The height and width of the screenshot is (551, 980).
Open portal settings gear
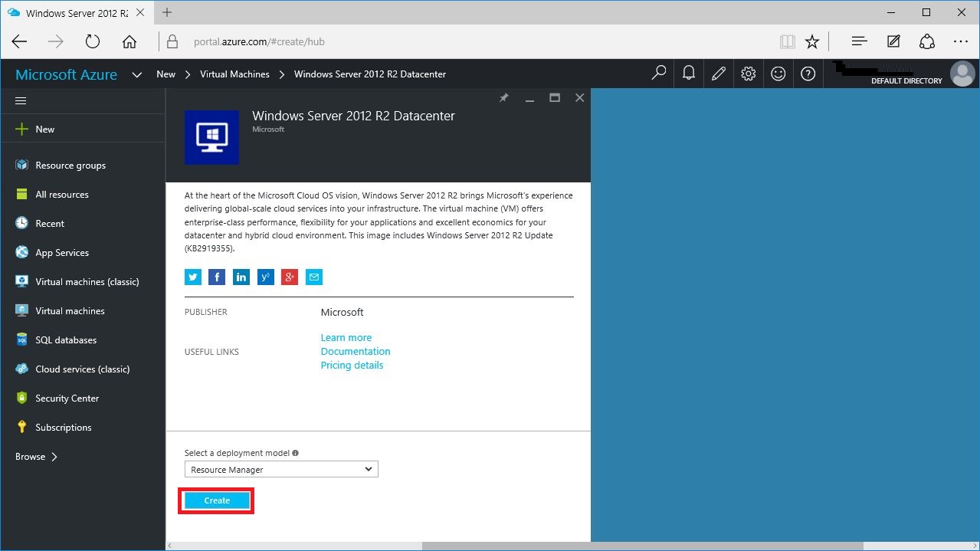coord(749,74)
